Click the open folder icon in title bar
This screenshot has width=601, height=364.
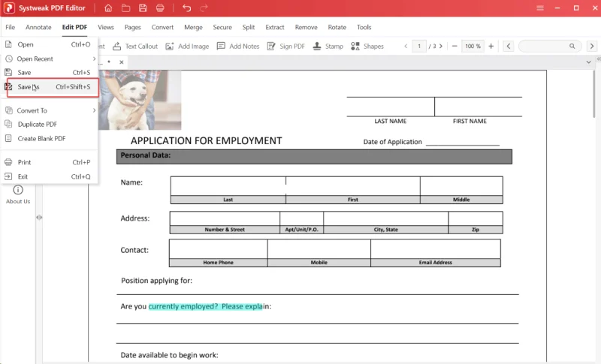[125, 8]
